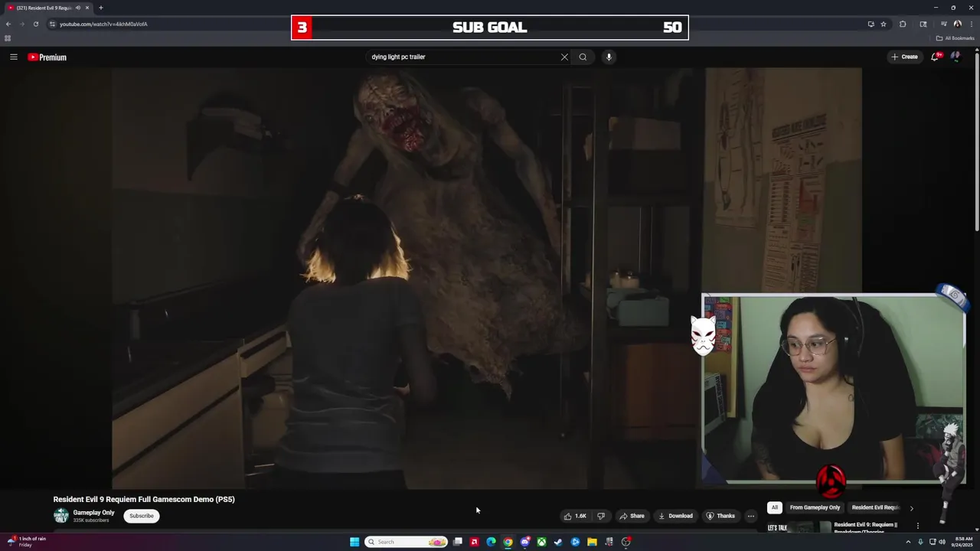Open Chrome three-dot menu
Image resolution: width=980 pixels, height=551 pixels.
tap(972, 24)
